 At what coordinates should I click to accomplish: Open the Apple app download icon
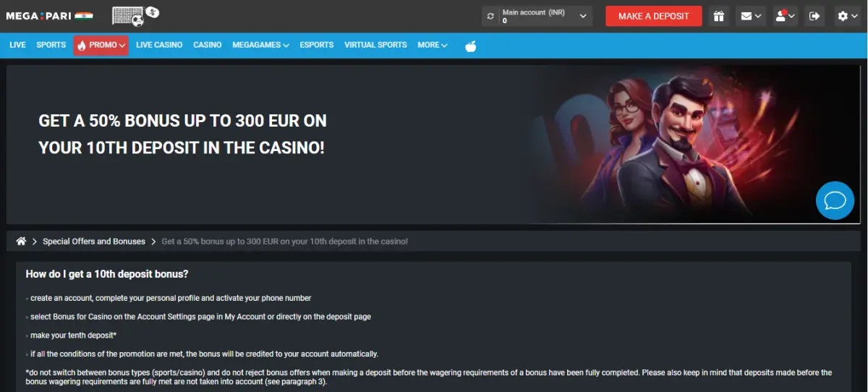click(x=470, y=46)
